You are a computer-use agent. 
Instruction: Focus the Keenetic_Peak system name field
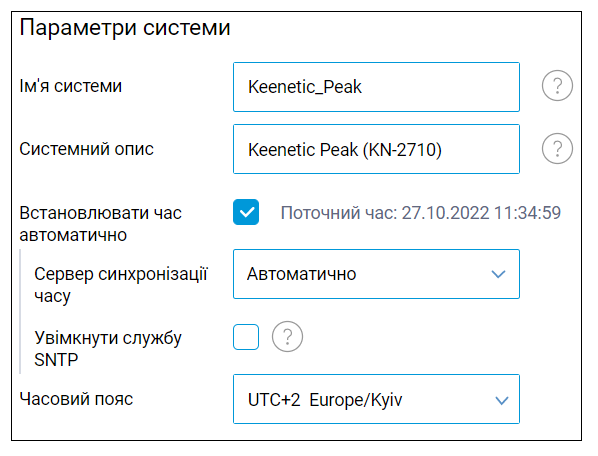pyautogui.click(x=376, y=87)
